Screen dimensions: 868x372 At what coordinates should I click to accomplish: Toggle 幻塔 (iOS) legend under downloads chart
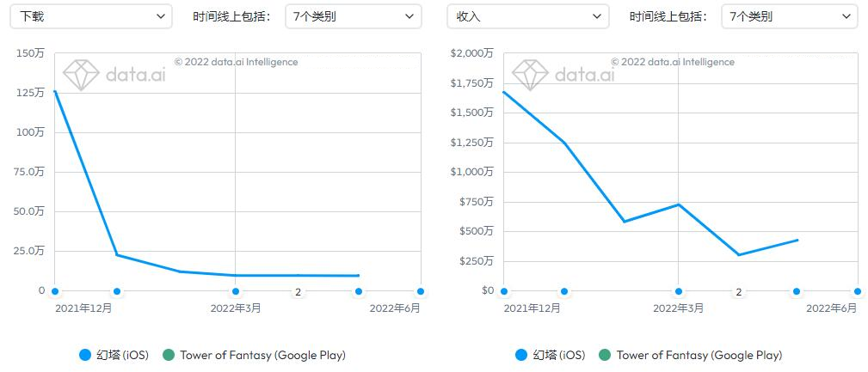114,355
